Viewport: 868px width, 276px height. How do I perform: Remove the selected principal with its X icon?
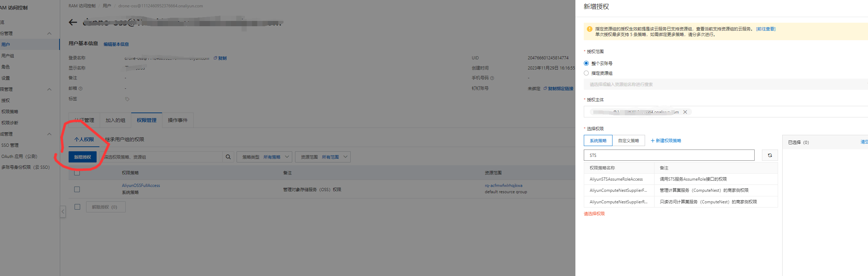(x=685, y=112)
